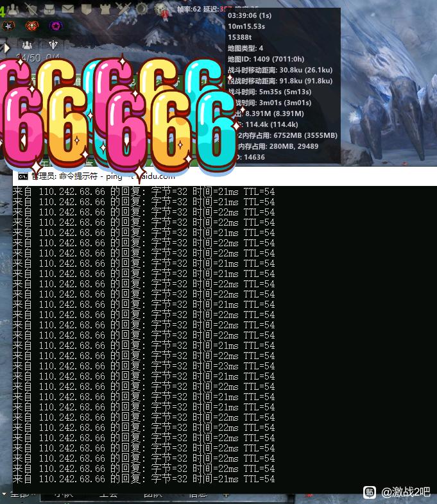Screen dimensions: 437x504
Task: Click the 114.4k (114.4k) line
Action: pos(268,124)
